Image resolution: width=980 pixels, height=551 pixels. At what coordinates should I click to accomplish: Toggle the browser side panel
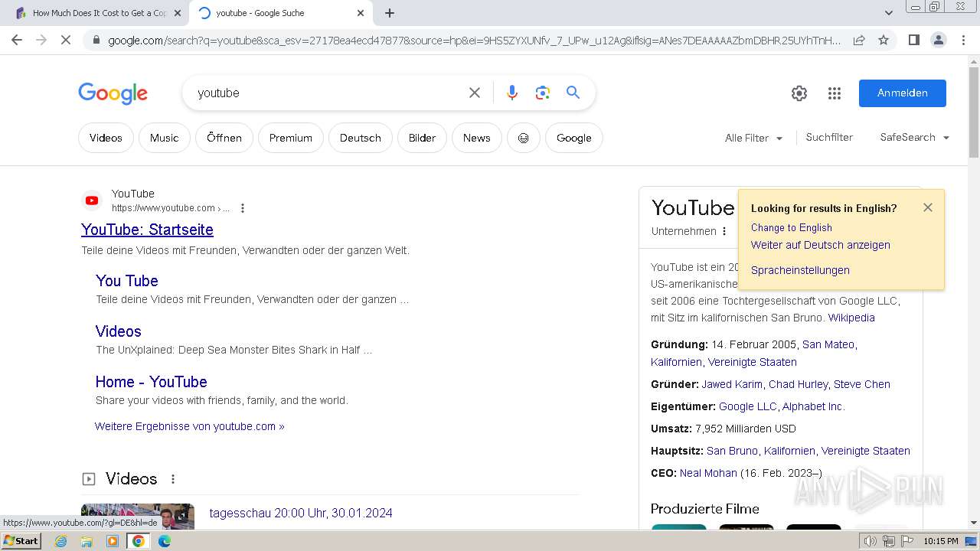[913, 40]
